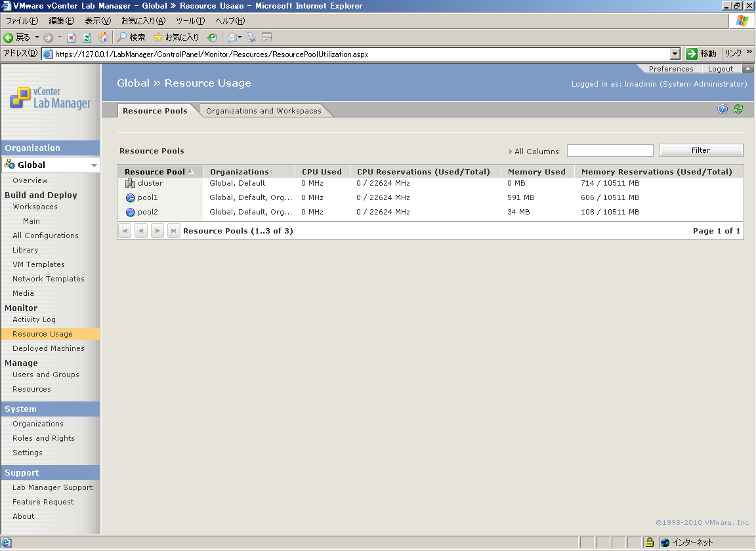Click the Go (移動) green arrow button

pos(701,54)
